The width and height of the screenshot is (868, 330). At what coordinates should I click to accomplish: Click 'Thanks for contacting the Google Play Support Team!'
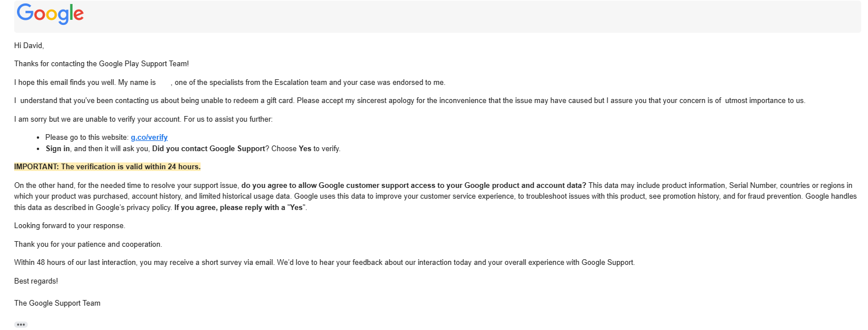click(101, 63)
